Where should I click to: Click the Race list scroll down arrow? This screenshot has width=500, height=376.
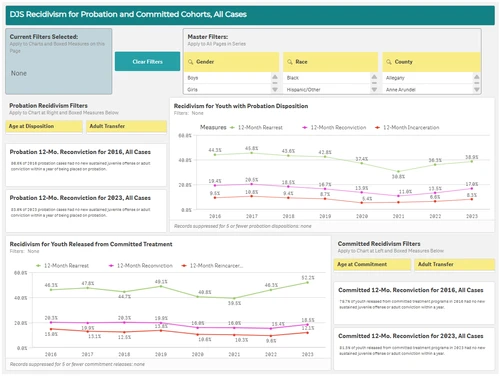[374, 89]
